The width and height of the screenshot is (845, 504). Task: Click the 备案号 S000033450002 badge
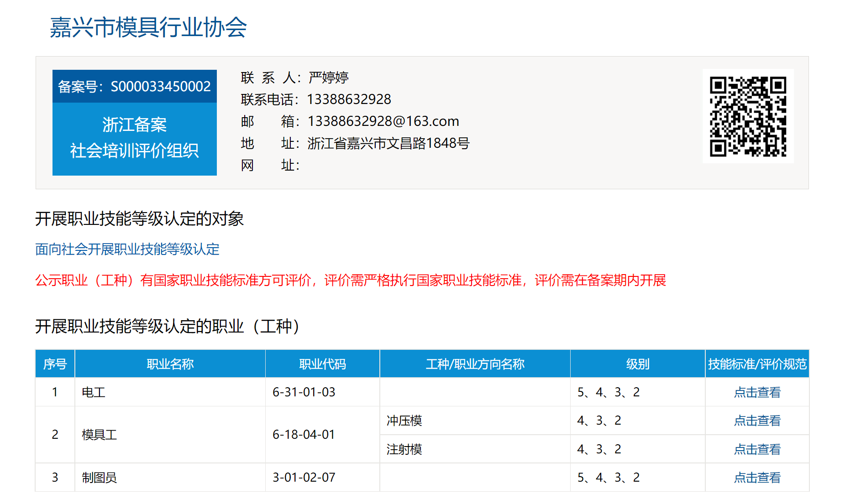coord(134,86)
